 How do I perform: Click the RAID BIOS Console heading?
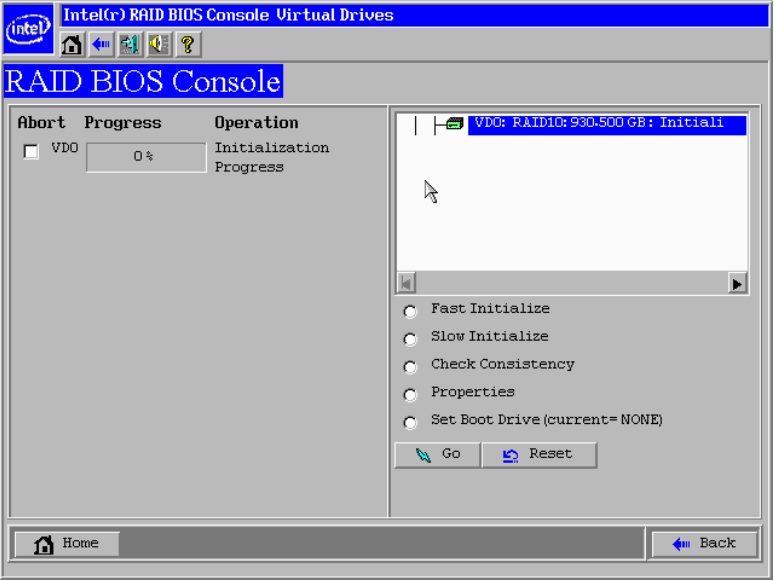143,81
